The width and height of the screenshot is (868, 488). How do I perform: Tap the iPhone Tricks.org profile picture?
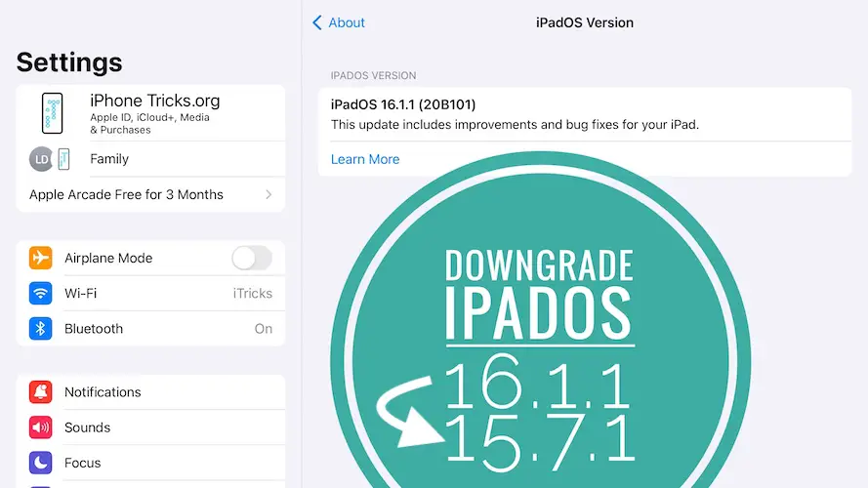click(x=52, y=114)
